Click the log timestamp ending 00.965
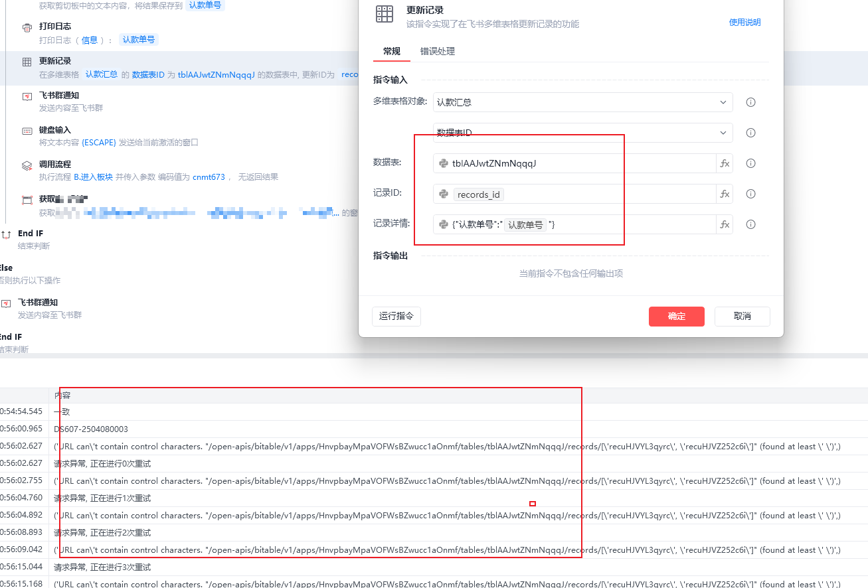Viewport: 868px width, 588px height. pos(21,429)
